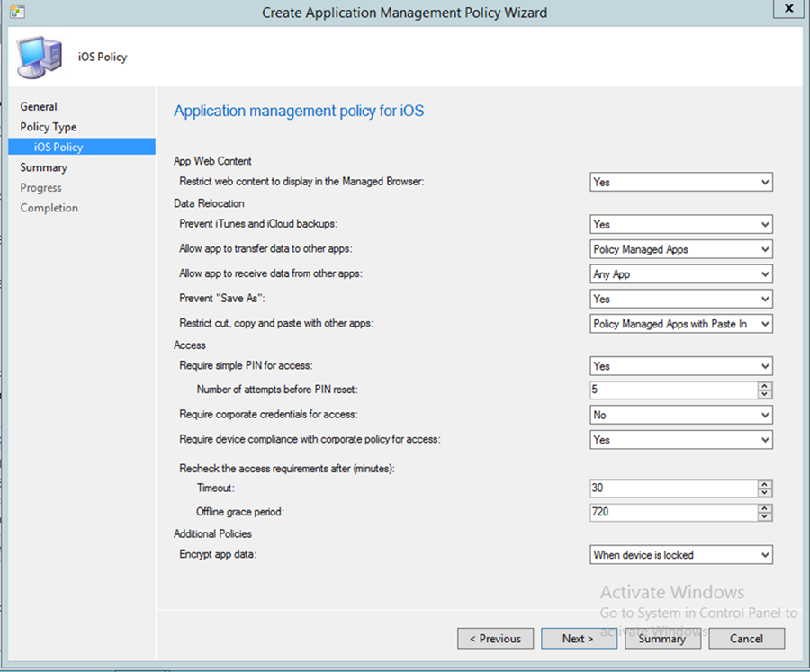Click the 'Prevent iTunes and iCloud backups:' label
This screenshot has height=672, width=810.
coord(258,224)
